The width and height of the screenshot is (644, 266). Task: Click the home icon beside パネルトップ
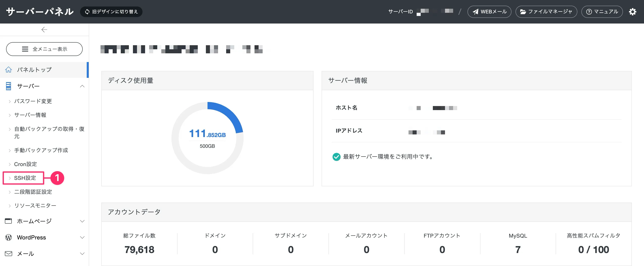[9, 70]
